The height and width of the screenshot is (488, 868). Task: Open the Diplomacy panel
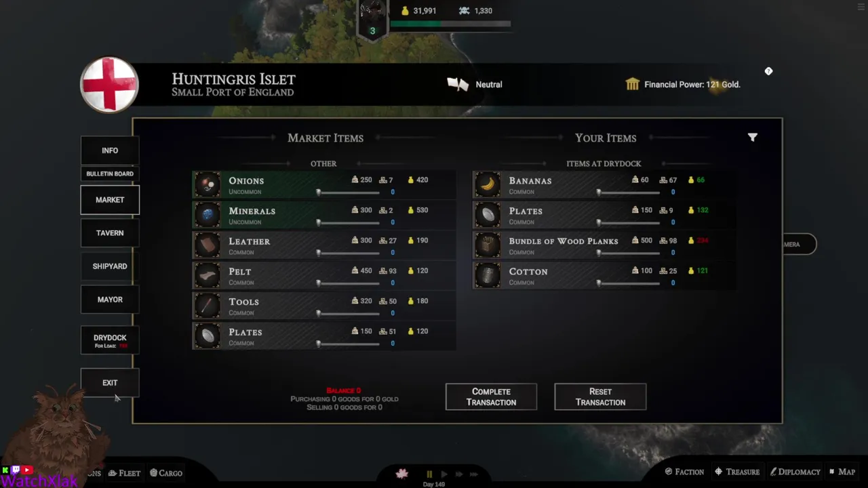[x=795, y=472]
